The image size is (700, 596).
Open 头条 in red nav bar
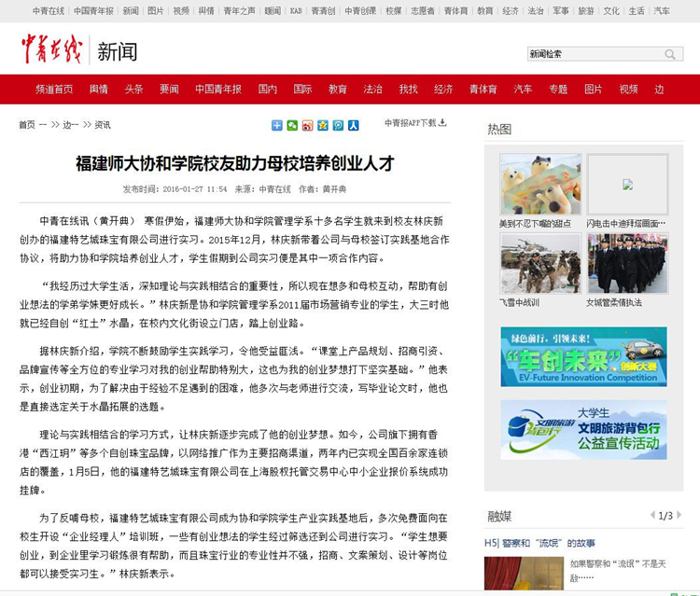(133, 90)
